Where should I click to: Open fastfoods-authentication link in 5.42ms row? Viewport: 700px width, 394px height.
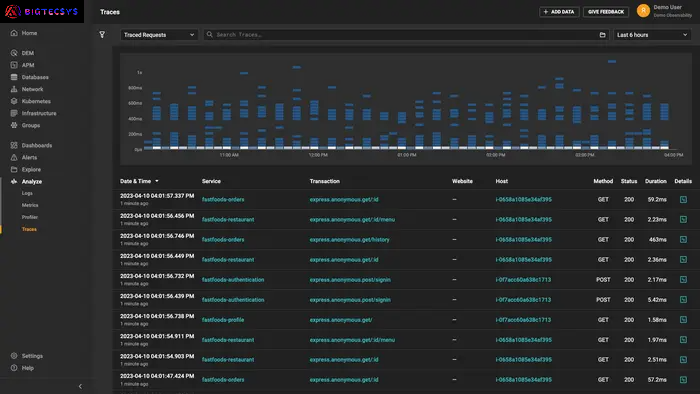233,300
